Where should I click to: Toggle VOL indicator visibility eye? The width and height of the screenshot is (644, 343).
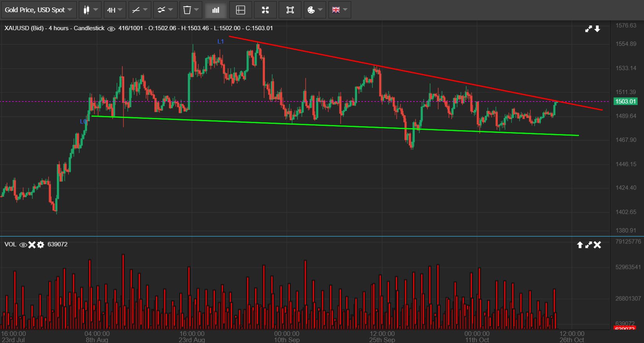click(x=23, y=245)
